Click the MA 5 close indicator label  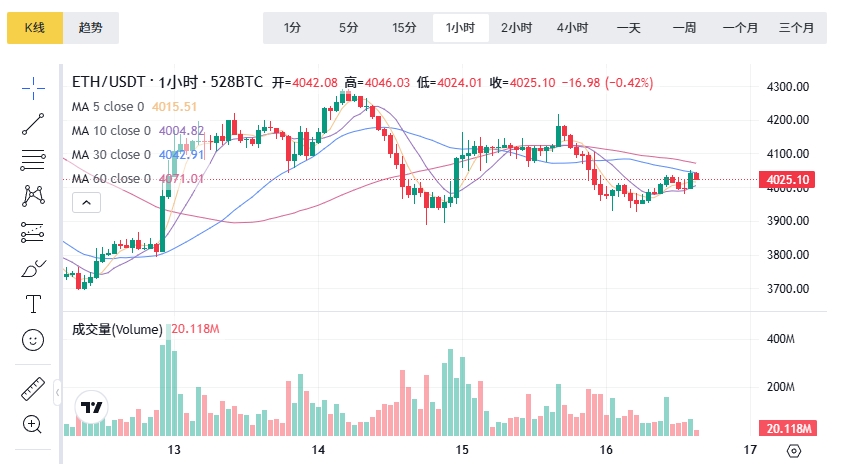(108, 106)
